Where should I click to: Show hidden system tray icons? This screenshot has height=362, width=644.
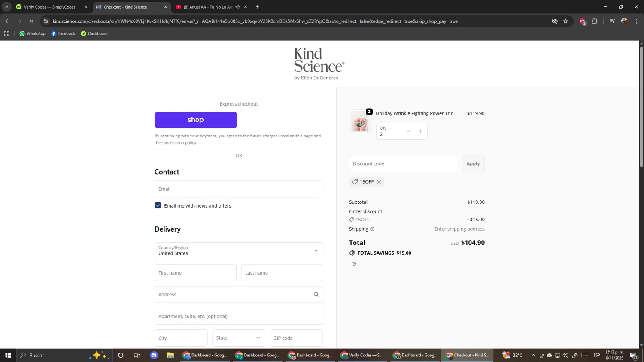[533, 355]
